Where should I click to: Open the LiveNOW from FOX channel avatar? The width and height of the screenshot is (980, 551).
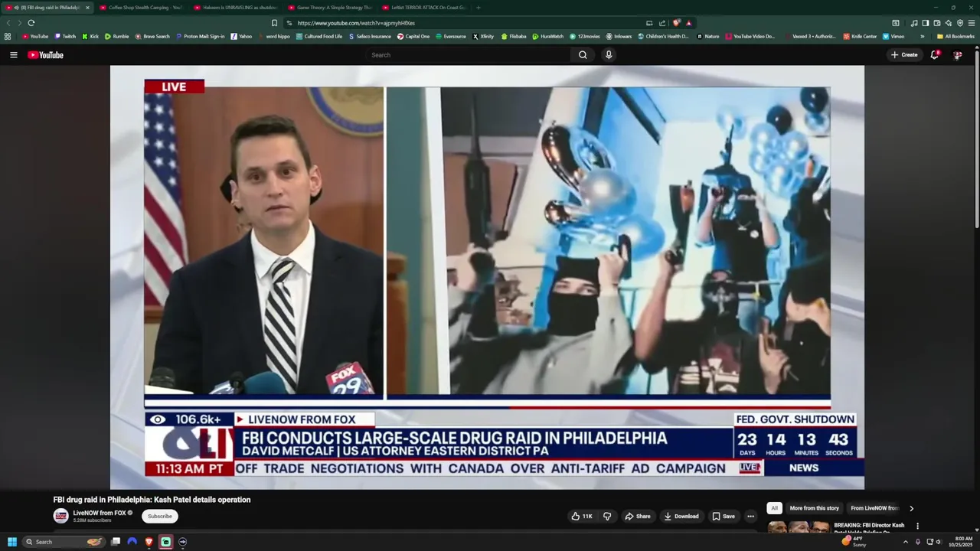click(60, 516)
